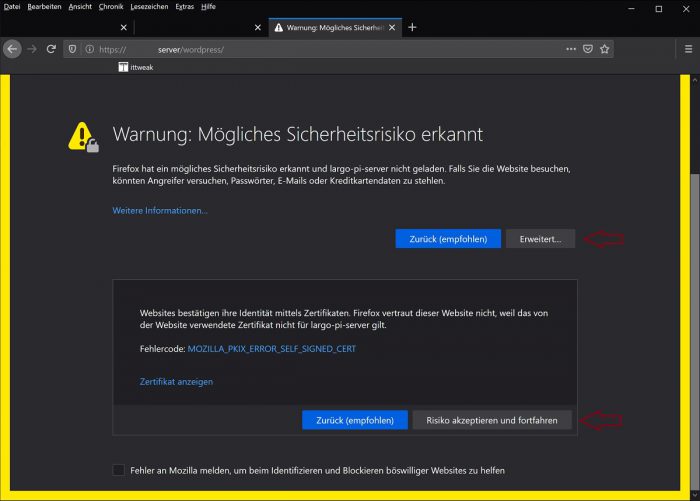The width and height of the screenshot is (700, 501).
Task: Bookmark this page with the star icon
Action: pyautogui.click(x=604, y=49)
